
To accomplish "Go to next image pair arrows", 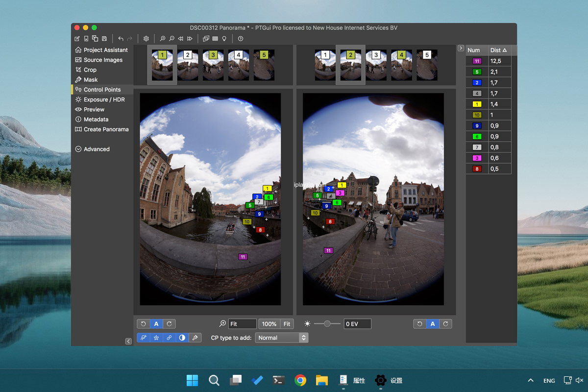I will tap(190, 39).
